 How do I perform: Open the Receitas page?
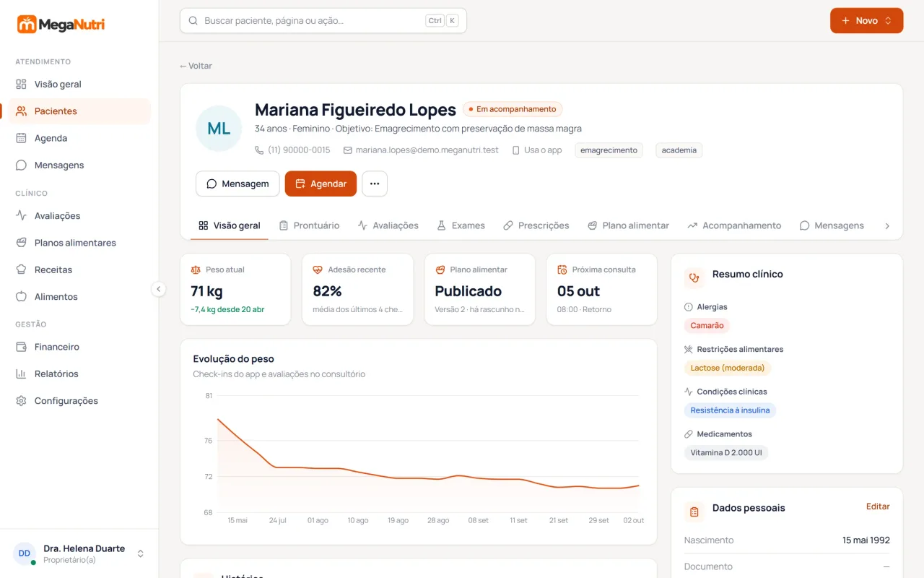point(79,269)
